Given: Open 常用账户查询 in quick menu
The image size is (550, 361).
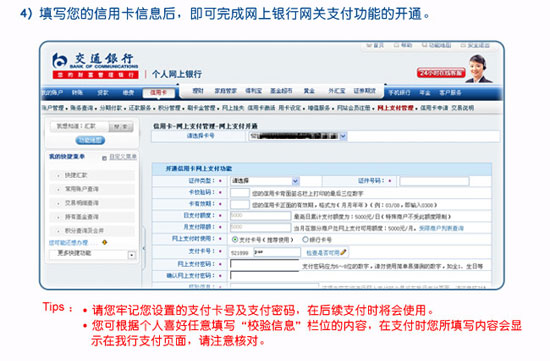Looking at the screenshot, I should click(82, 189).
